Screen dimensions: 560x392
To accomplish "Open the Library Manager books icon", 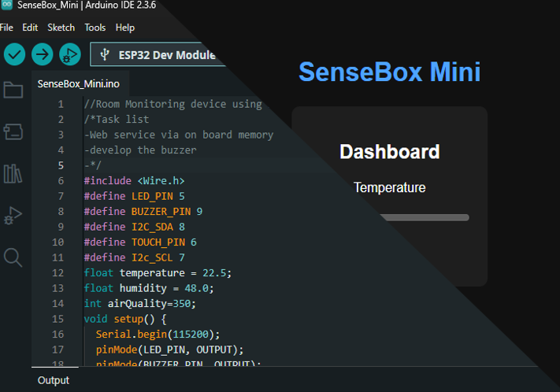I will click(x=13, y=173).
